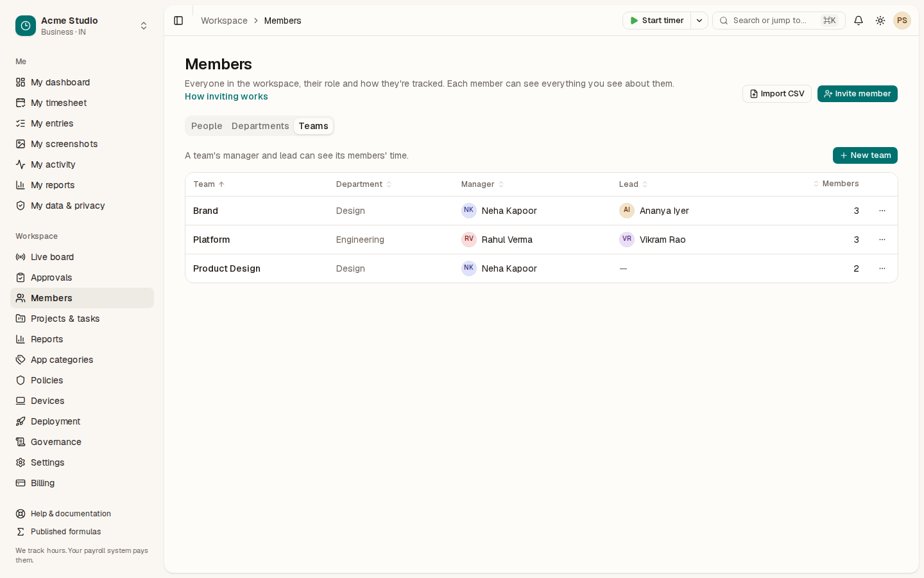Go to Governance section
Viewport: 924px width, 578px height.
(x=82, y=442)
